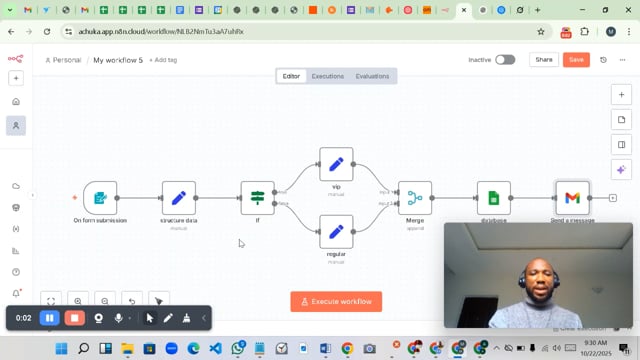Stop the screen recording

75,318
